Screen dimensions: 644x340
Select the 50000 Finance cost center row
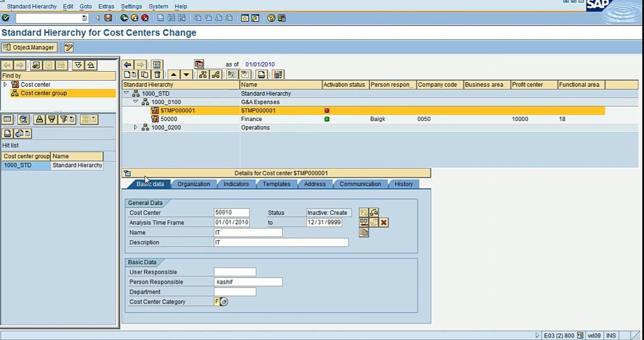tap(364, 119)
